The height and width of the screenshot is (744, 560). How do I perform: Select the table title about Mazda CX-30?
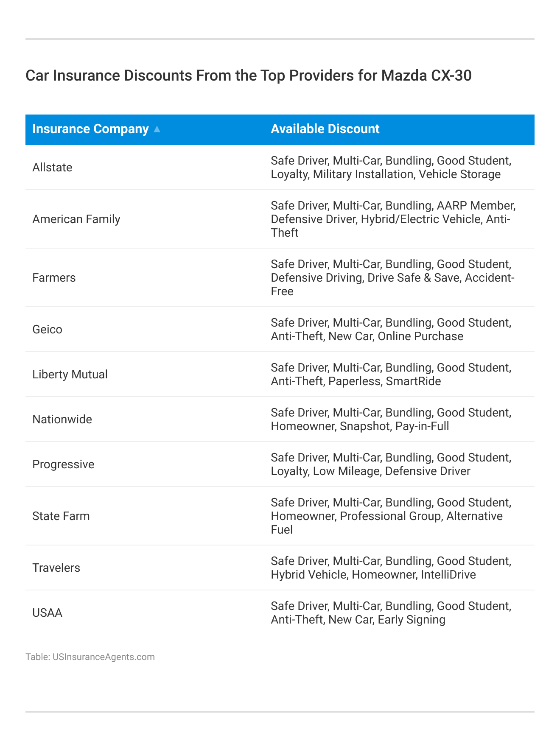click(248, 76)
